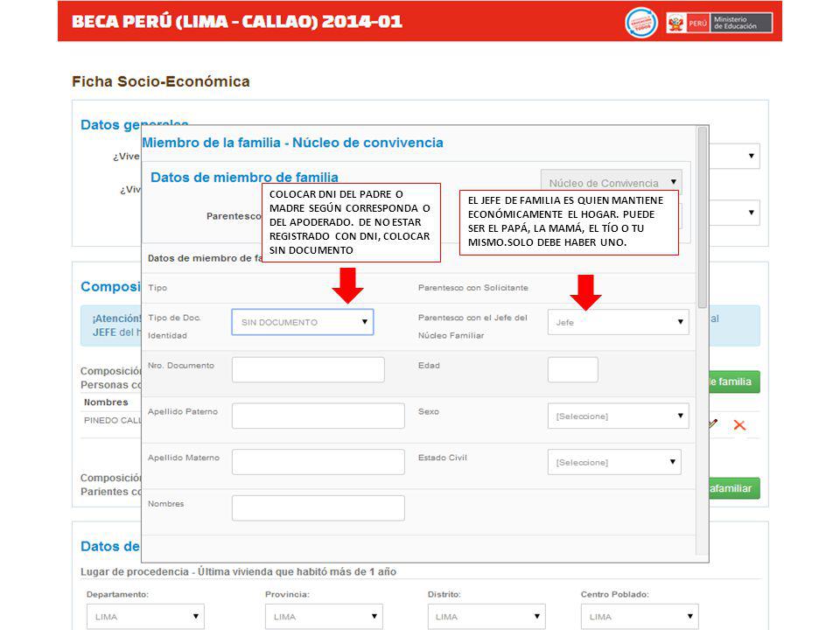The image size is (840, 630).
Task: Click the Edad input field
Action: [x=572, y=369]
